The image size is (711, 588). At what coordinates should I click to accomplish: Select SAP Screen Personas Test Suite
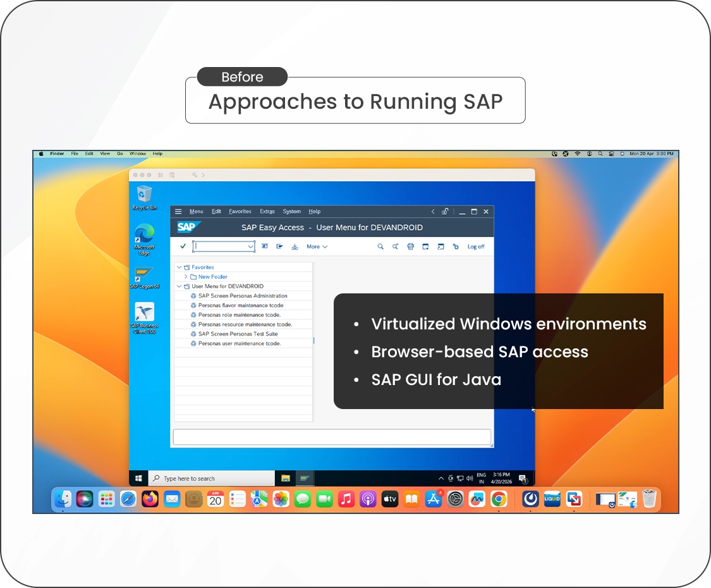(238, 334)
